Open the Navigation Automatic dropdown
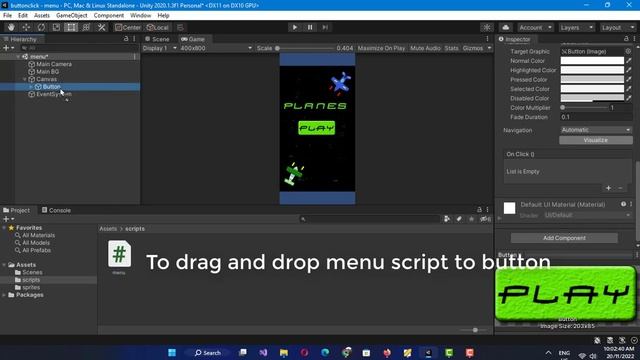The height and width of the screenshot is (360, 640). click(596, 130)
